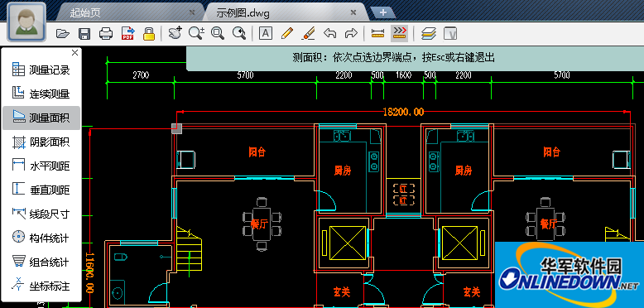Select 坐标标注 coordinate annotation tool
This screenshot has height=308, width=644.
point(41,286)
